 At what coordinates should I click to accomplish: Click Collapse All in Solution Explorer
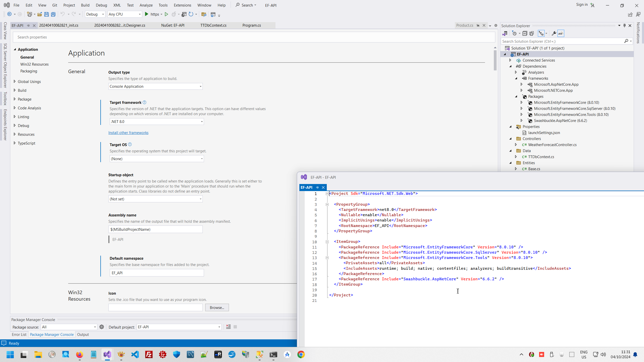click(x=525, y=33)
